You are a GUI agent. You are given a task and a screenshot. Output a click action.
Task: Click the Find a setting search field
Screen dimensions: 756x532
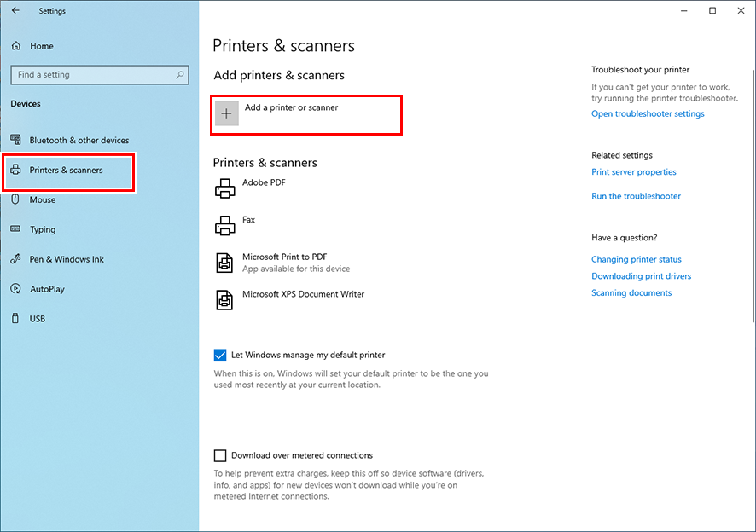click(x=99, y=74)
